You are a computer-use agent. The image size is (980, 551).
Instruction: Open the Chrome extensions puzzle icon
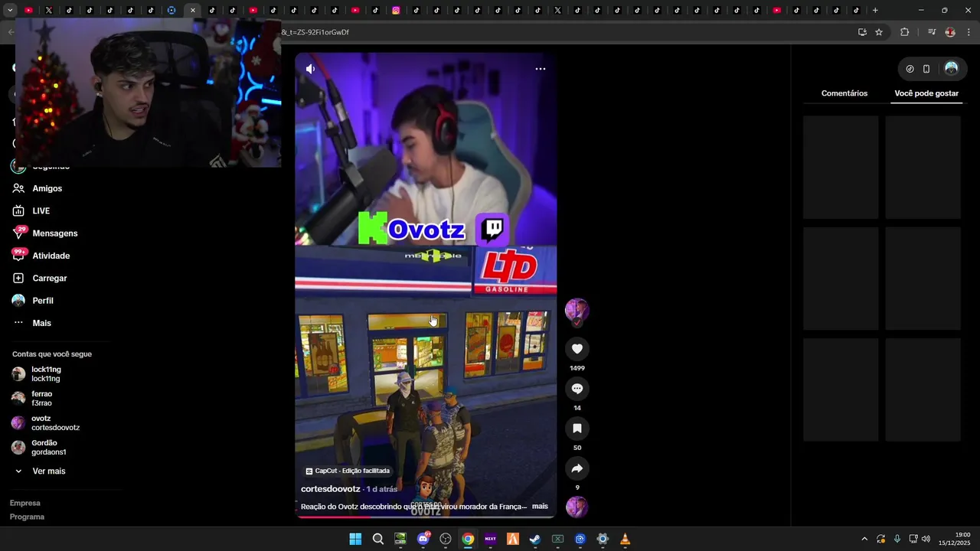pos(905,32)
